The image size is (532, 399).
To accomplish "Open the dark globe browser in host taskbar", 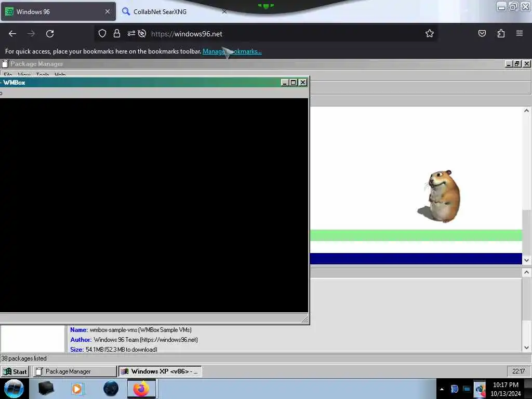I will [111, 389].
